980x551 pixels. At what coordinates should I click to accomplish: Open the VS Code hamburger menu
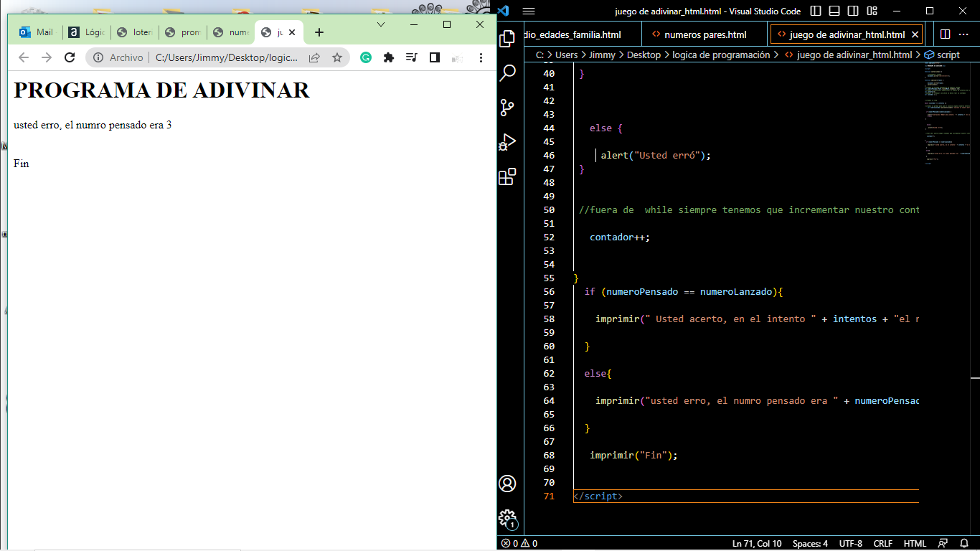coord(529,11)
